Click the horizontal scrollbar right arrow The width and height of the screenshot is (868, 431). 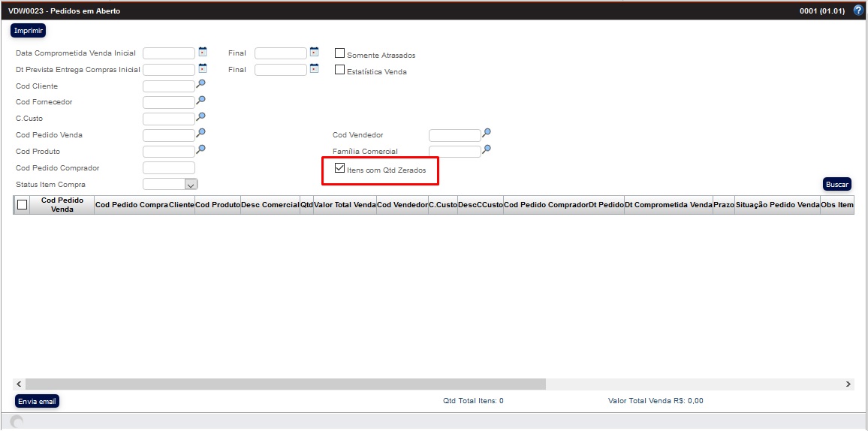(848, 384)
